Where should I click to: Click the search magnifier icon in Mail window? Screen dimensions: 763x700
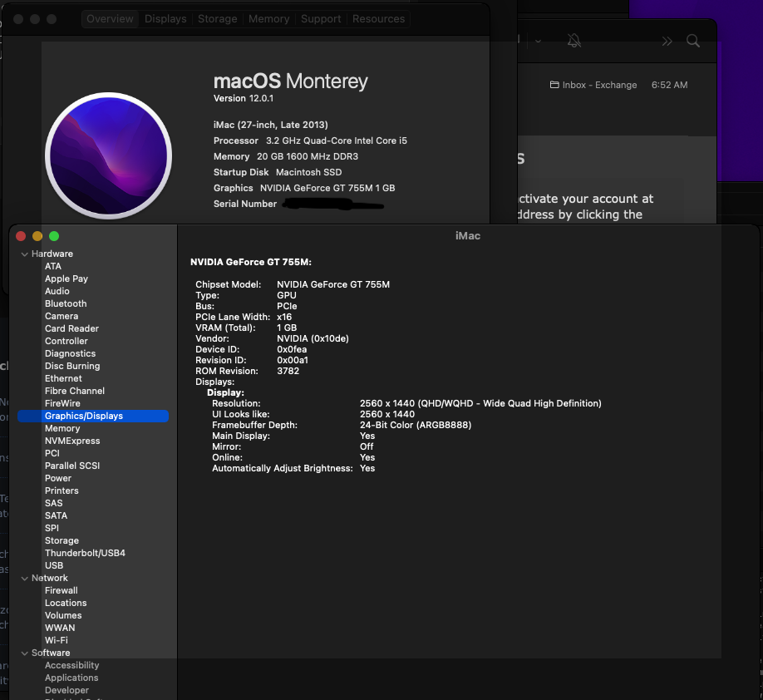pyautogui.click(x=693, y=41)
